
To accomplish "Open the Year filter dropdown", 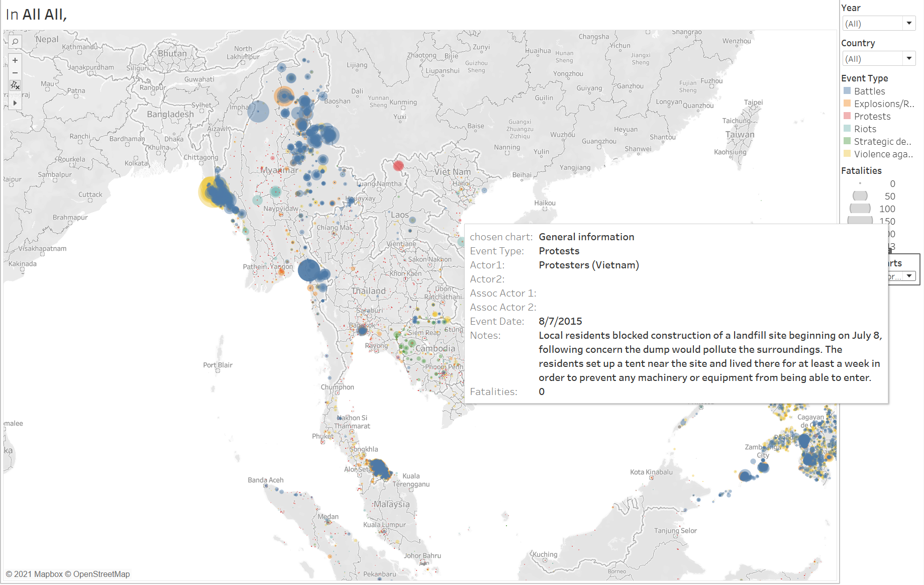I will 908,24.
